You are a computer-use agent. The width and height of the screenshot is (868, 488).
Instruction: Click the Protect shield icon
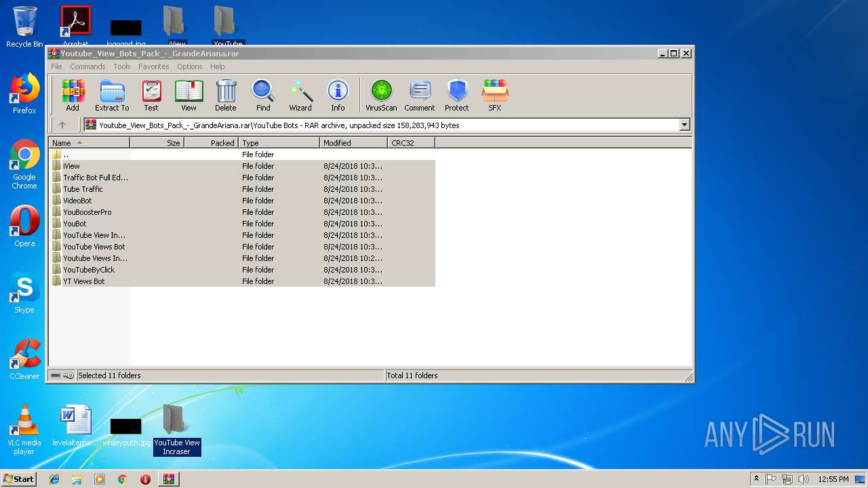[457, 96]
